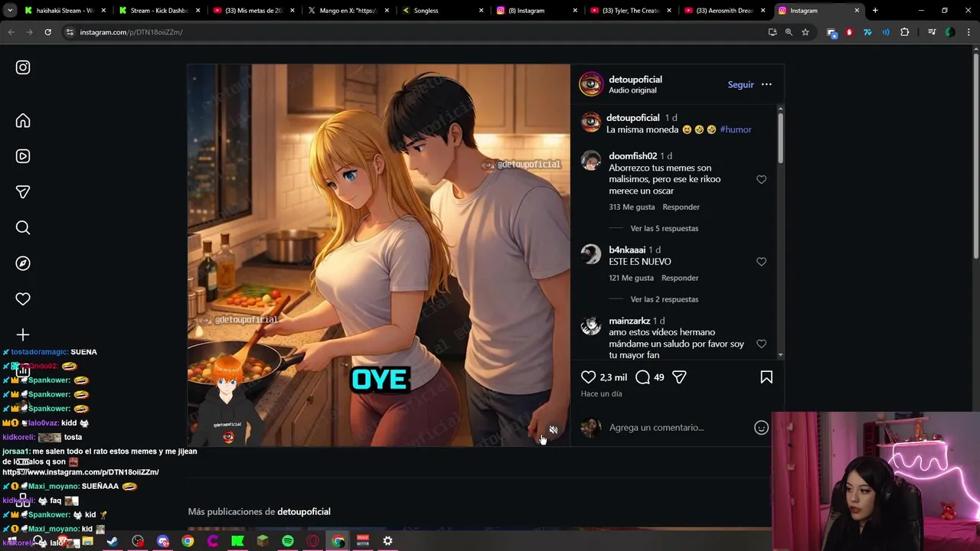Like doomfish02's comment
Screen dimensions: 980x551
coord(761,179)
